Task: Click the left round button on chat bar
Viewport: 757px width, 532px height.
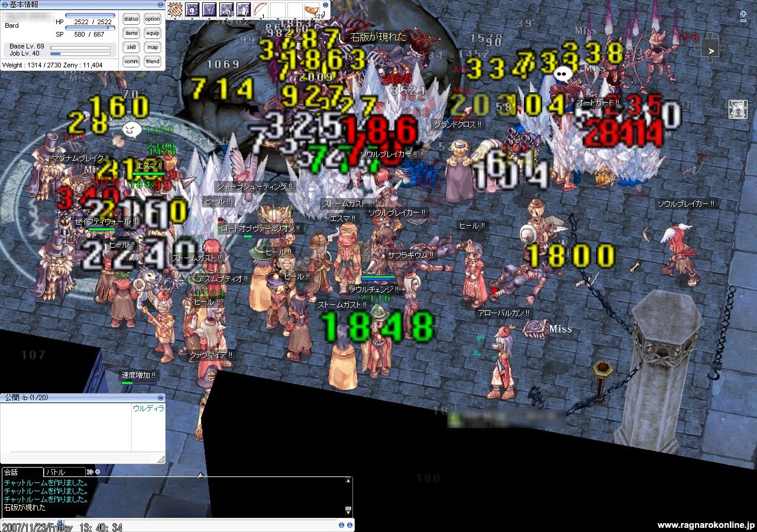Action: point(341,525)
